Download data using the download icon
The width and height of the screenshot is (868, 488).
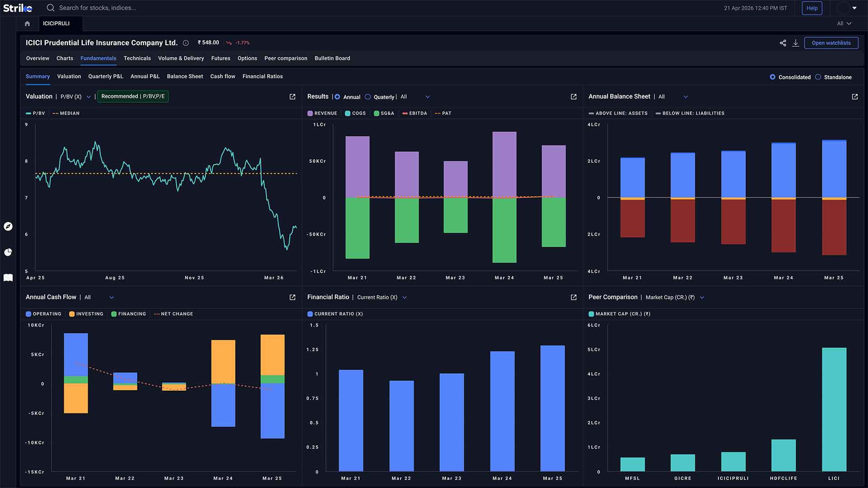click(796, 43)
